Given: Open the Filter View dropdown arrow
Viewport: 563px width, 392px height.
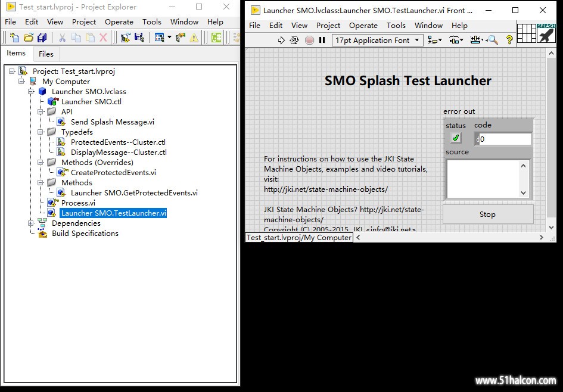Looking at the screenshot, I should click(169, 38).
